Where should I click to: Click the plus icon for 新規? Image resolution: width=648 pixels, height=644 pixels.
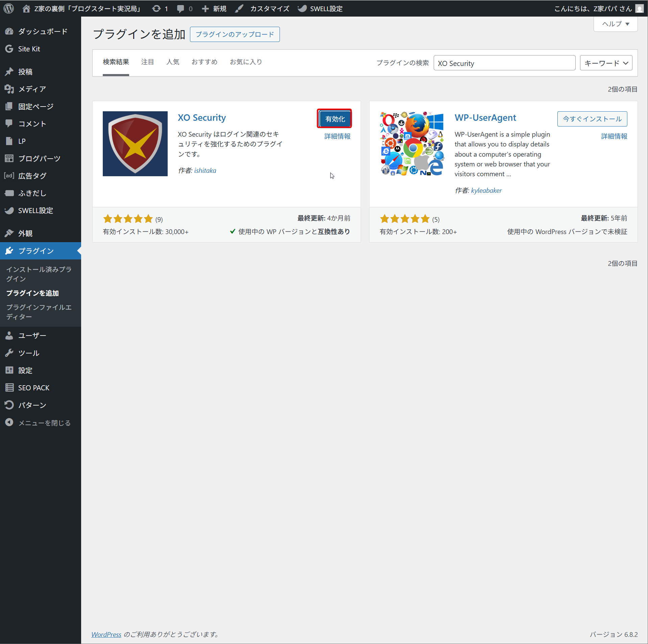205,8
